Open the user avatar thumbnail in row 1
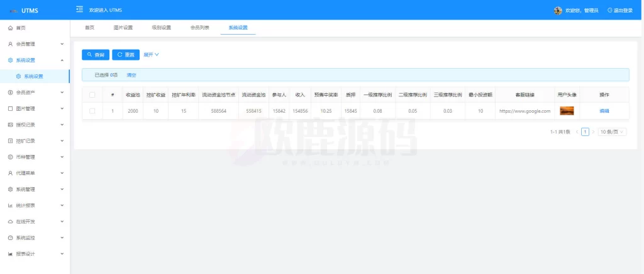 567,111
